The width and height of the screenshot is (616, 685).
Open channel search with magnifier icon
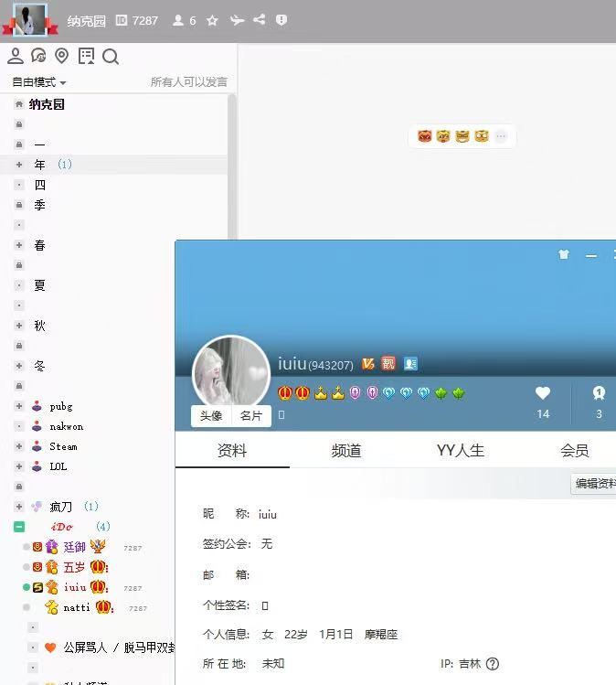click(111, 57)
